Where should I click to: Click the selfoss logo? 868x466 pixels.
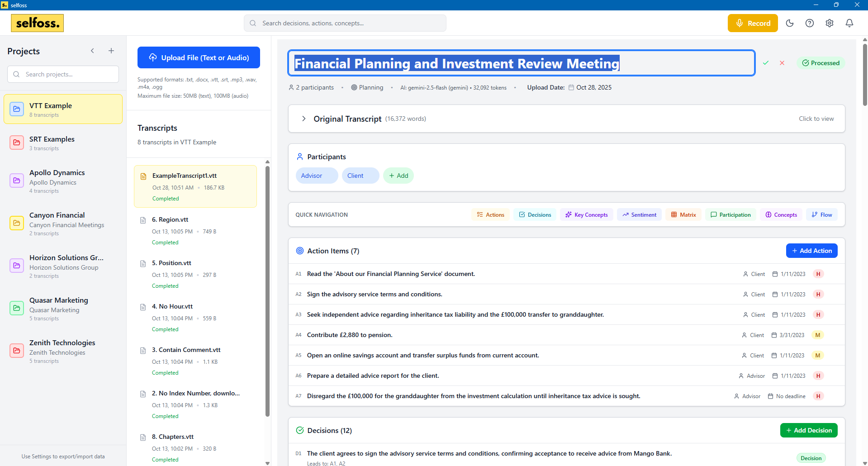click(x=38, y=23)
